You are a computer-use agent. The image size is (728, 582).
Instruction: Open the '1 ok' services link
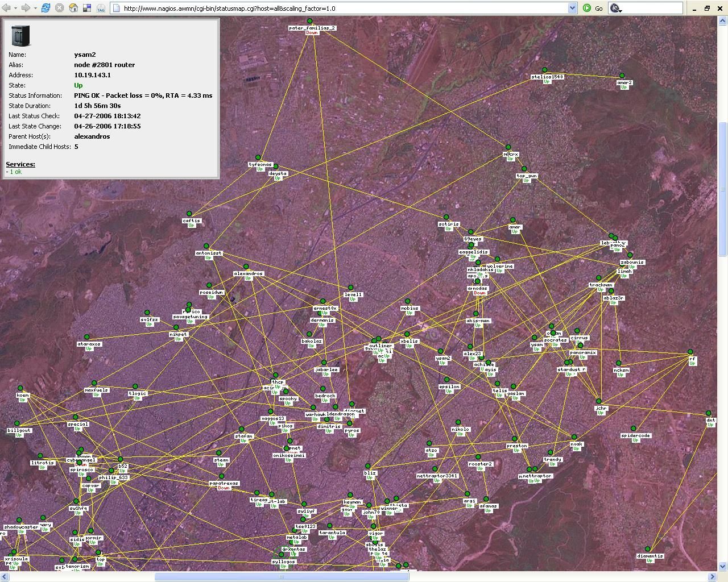(15, 172)
